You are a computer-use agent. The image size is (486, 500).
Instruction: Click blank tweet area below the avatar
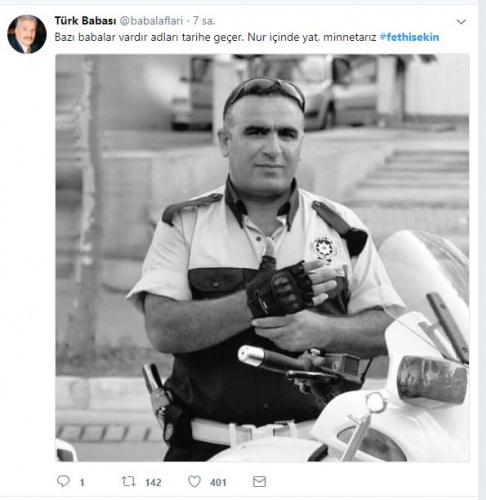pos(27,233)
